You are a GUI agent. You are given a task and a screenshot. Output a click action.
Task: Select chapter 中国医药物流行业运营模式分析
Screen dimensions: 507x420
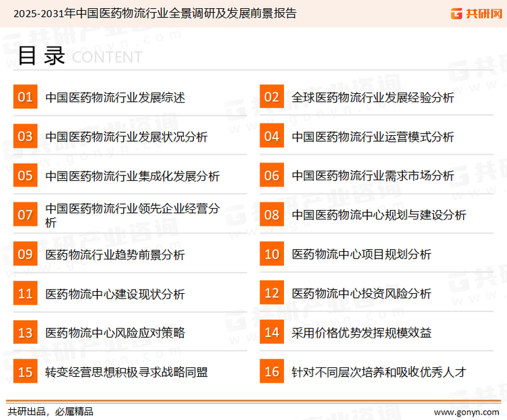tap(372, 137)
